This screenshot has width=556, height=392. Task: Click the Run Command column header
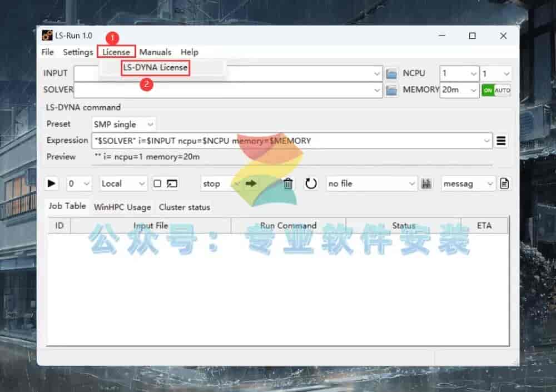[288, 226]
